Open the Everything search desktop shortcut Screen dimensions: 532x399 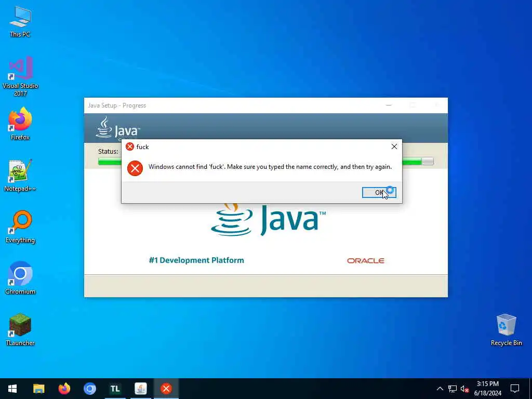coord(20,227)
